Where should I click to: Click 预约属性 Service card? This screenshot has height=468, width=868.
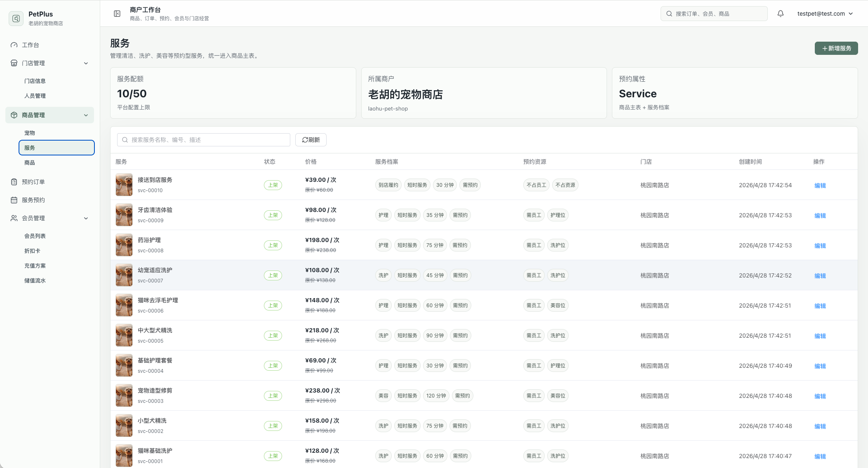point(735,93)
